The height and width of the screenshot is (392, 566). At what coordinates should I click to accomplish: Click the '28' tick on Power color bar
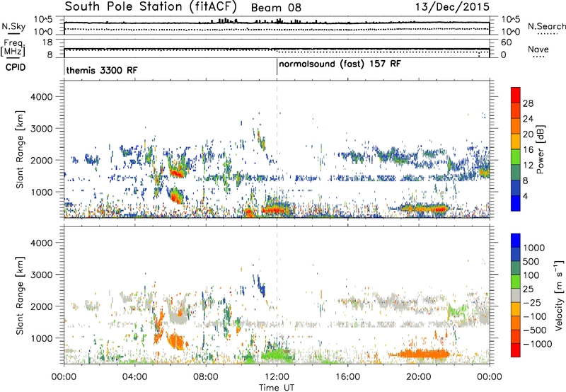[528, 103]
